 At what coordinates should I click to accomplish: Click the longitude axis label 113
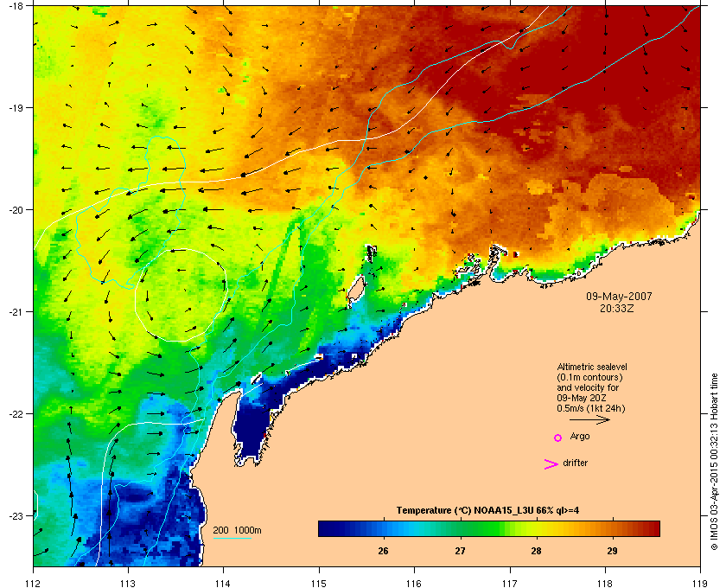128,583
